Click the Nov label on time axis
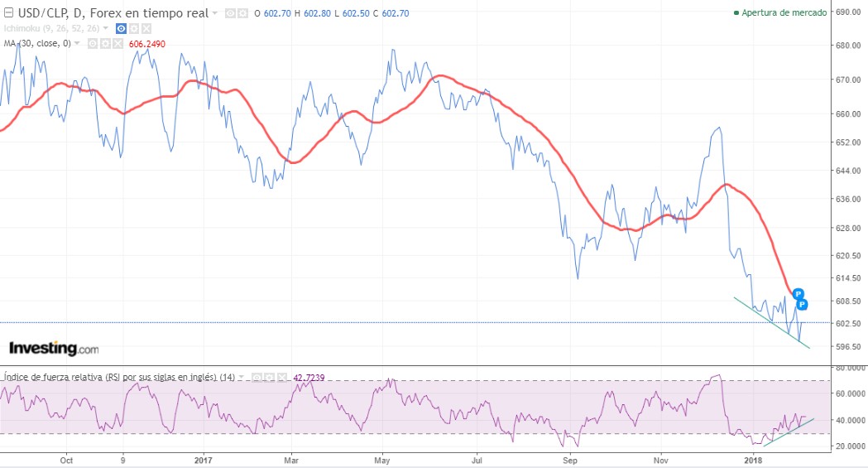868x468 pixels. [x=660, y=461]
